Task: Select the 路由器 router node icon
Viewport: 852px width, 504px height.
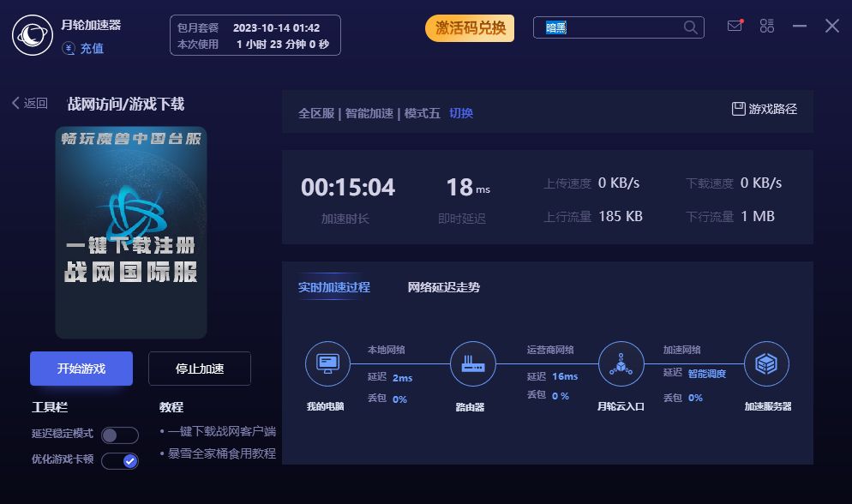Action: (x=473, y=364)
